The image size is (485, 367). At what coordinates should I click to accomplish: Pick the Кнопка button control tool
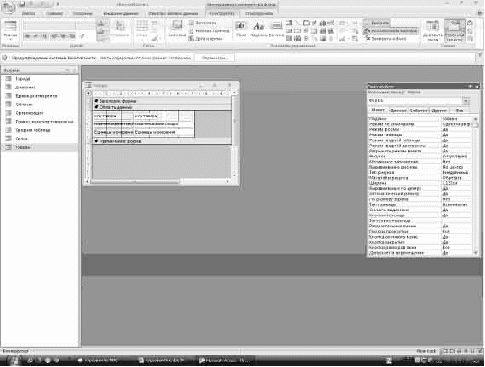click(x=277, y=29)
